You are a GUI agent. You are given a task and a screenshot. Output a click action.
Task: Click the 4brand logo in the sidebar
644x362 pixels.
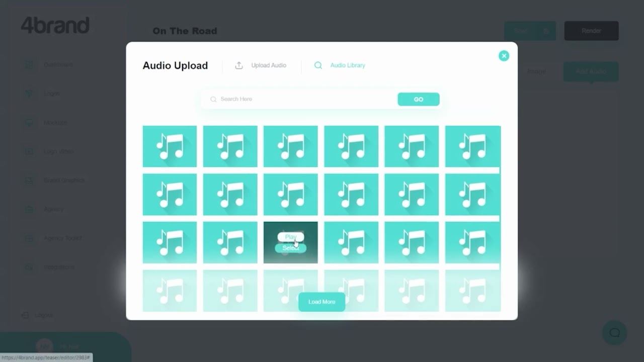point(55,25)
